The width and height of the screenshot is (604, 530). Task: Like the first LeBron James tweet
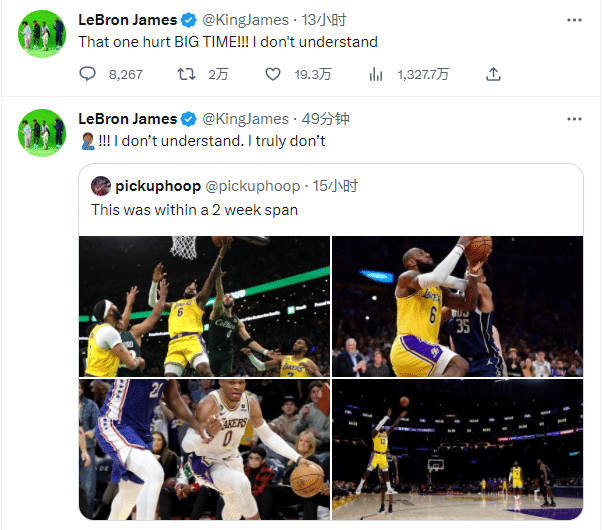[274, 74]
